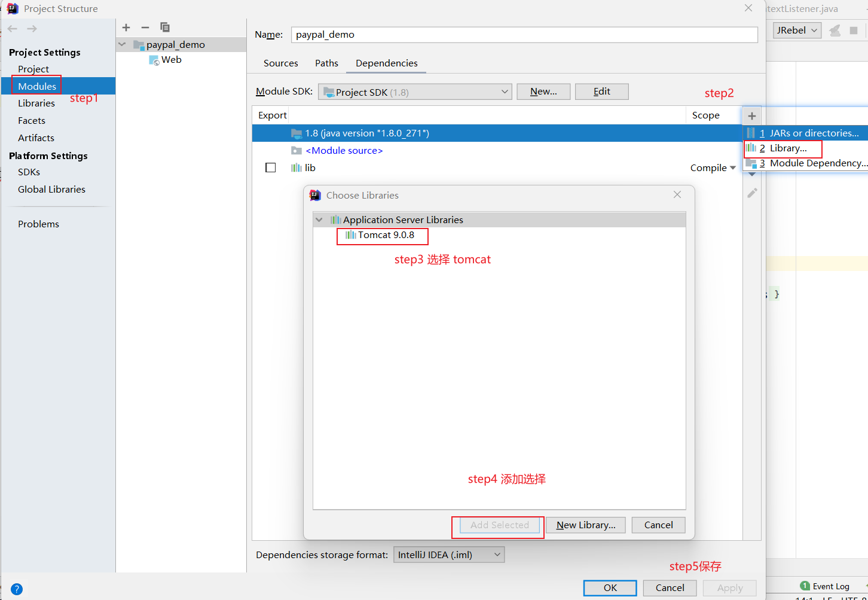868x600 pixels.
Task: Click the back navigation arrow
Action: point(13,29)
